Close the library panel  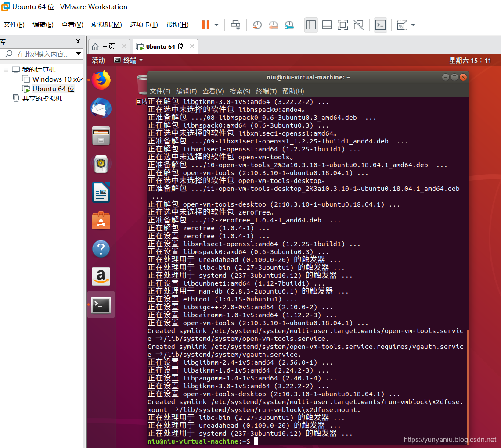(x=78, y=42)
